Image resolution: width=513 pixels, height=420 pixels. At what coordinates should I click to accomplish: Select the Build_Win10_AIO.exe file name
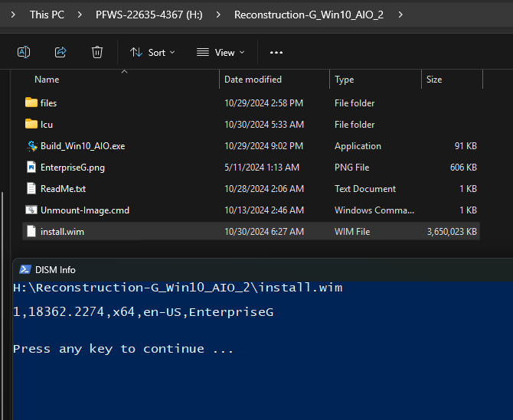[x=83, y=146]
